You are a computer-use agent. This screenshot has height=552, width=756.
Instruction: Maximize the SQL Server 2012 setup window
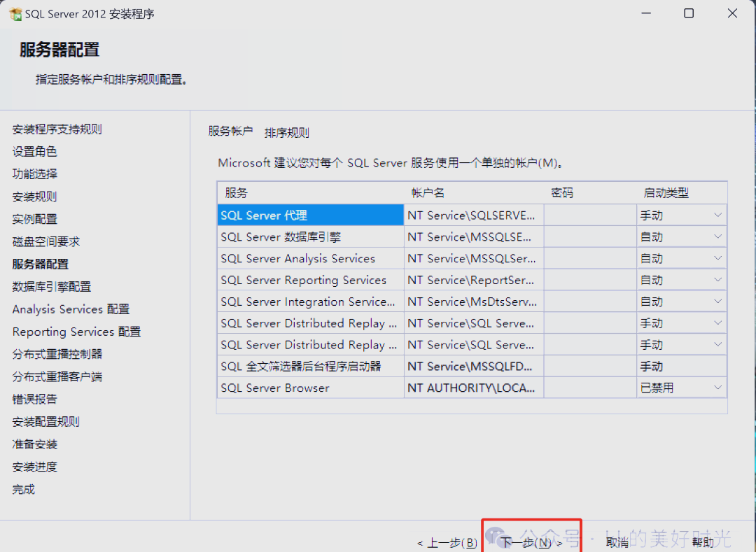(689, 13)
